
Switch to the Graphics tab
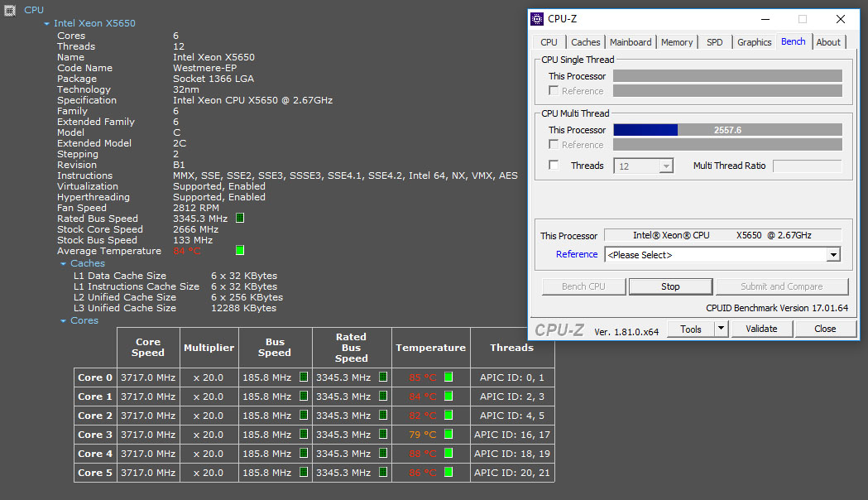point(754,42)
